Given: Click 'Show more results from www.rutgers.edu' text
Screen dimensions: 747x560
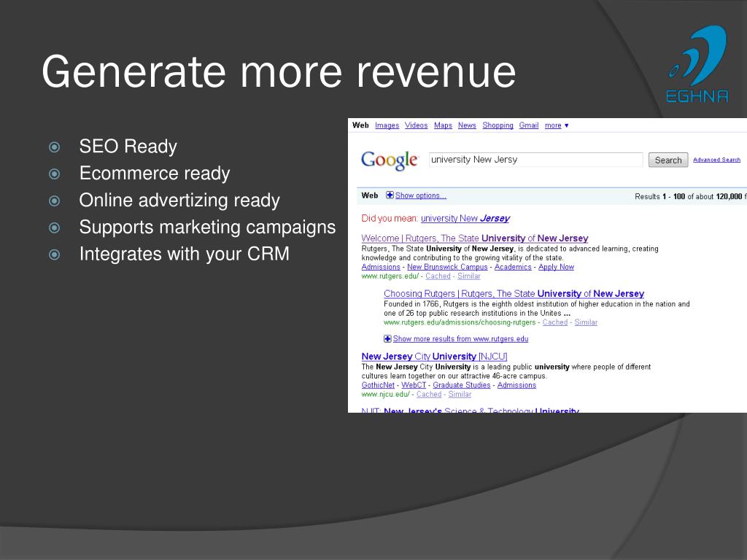Looking at the screenshot, I should pos(460,338).
